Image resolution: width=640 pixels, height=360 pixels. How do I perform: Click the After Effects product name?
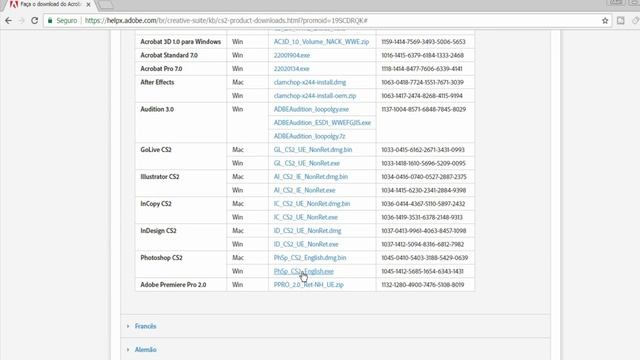tap(157, 82)
